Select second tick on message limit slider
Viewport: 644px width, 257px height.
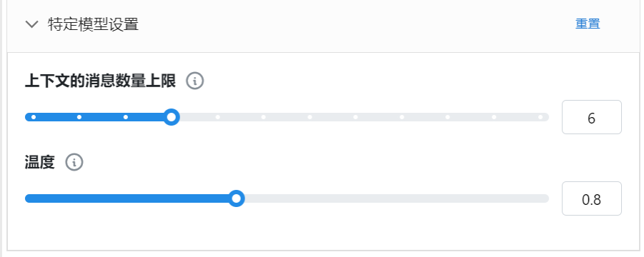(x=79, y=117)
